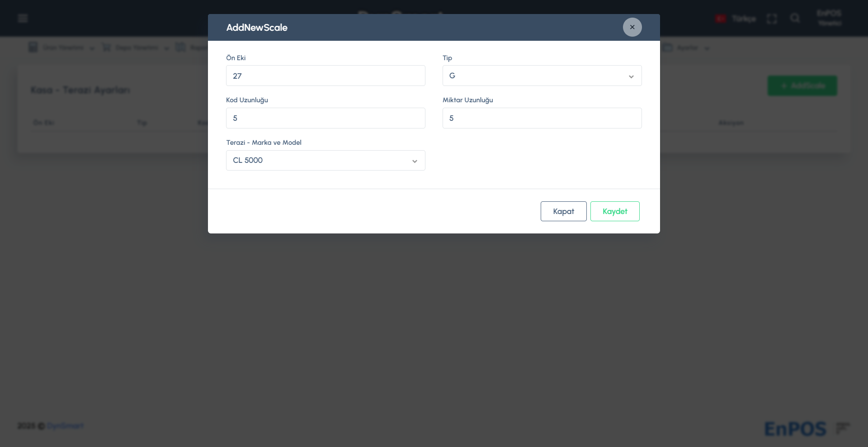
Task: Focus the Kod Uzunluğu field
Action: tap(325, 118)
